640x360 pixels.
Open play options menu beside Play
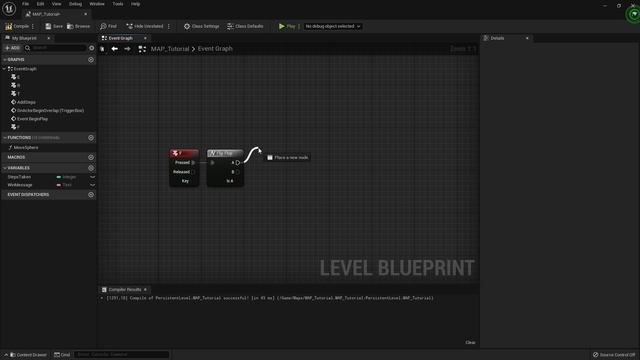pos(299,26)
